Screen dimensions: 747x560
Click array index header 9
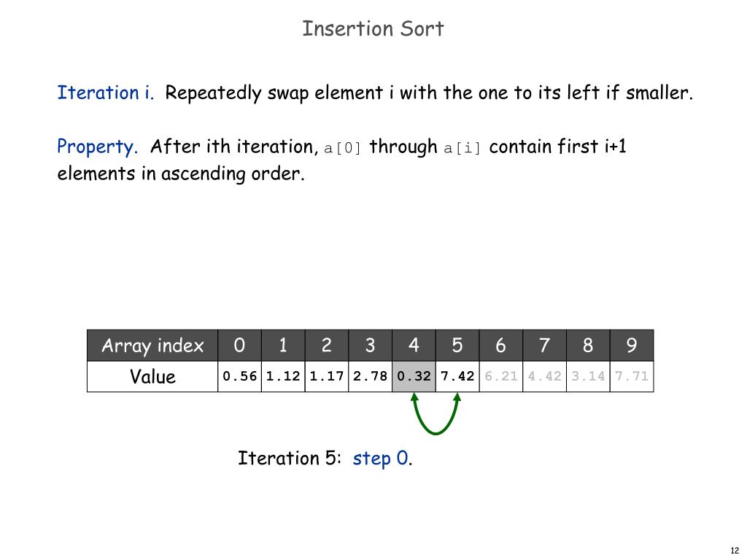click(632, 345)
